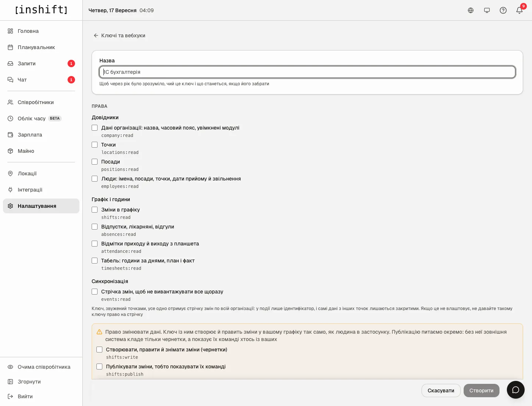Click the Вийти logout icon
This screenshot has width=532, height=406.
[10, 396]
